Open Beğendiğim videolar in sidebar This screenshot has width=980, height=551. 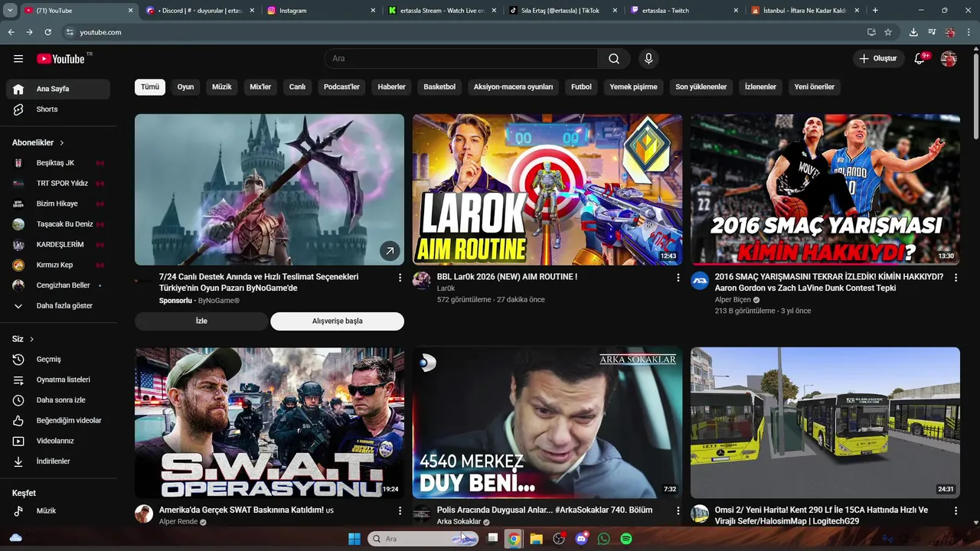tap(58, 421)
